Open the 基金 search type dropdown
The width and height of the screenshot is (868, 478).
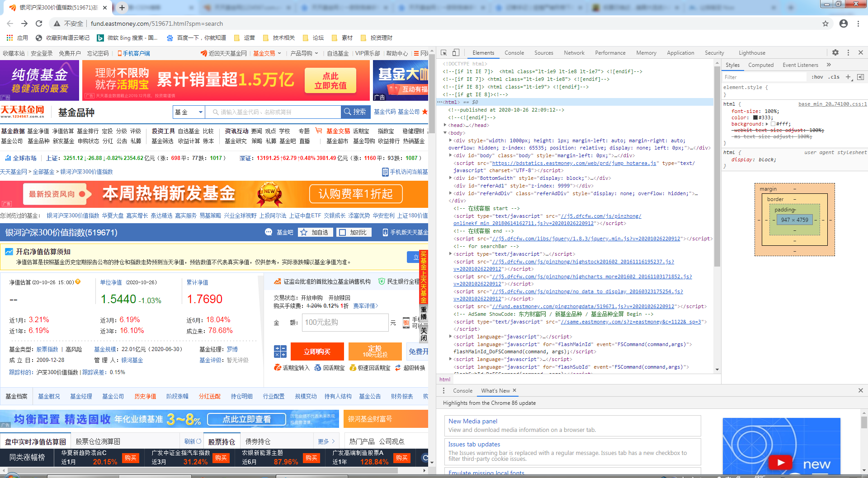click(189, 112)
